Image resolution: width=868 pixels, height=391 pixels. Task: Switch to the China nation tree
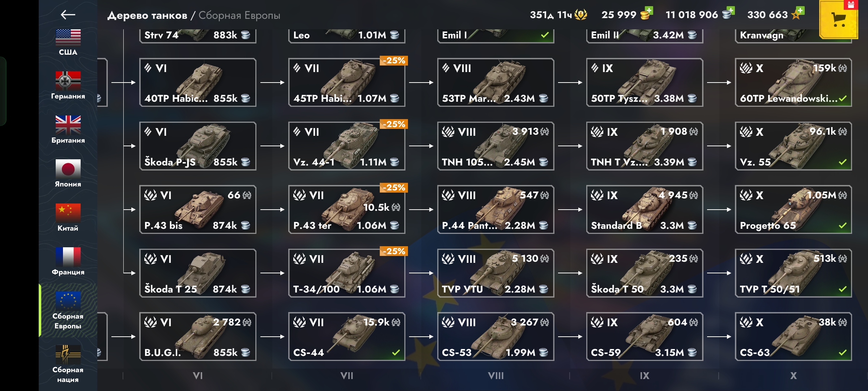pos(68,217)
